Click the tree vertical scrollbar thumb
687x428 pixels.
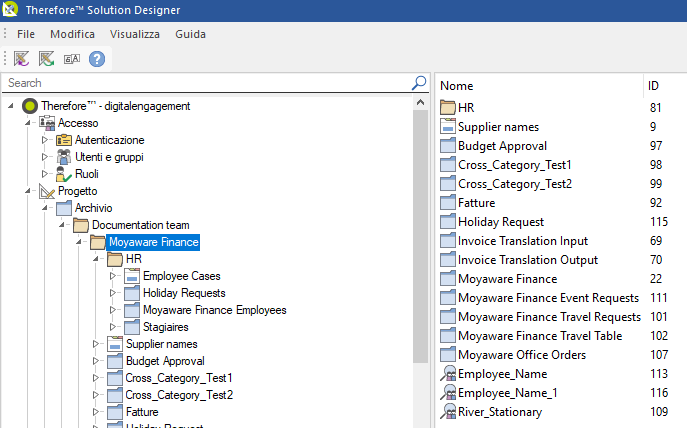coord(421,237)
